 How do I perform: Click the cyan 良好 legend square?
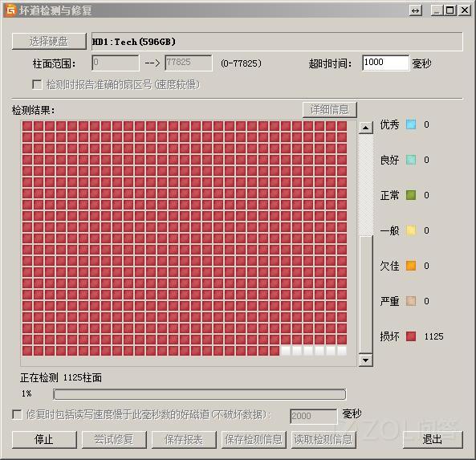(x=411, y=160)
